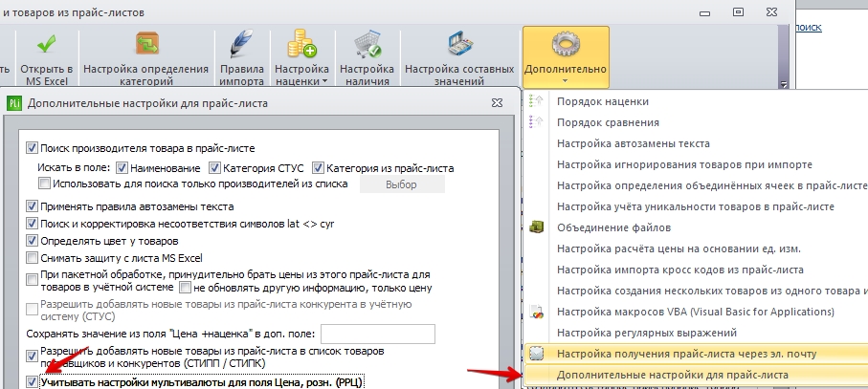This screenshot has width=868, height=389.
Task: Open Настройка расчёта цены на основании ед. изм.
Action: (679, 249)
